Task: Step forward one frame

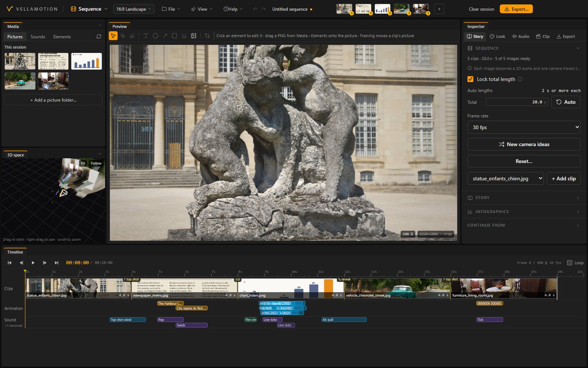Action: (45, 263)
